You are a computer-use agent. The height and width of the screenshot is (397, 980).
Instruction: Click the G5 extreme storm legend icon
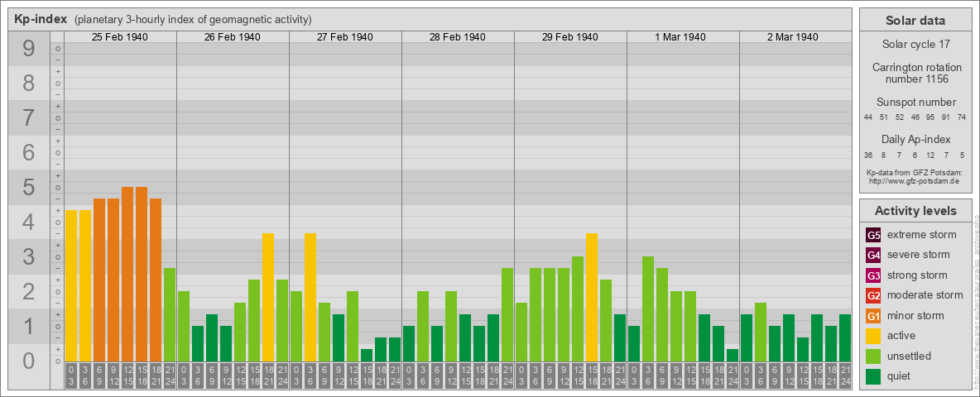tap(873, 235)
